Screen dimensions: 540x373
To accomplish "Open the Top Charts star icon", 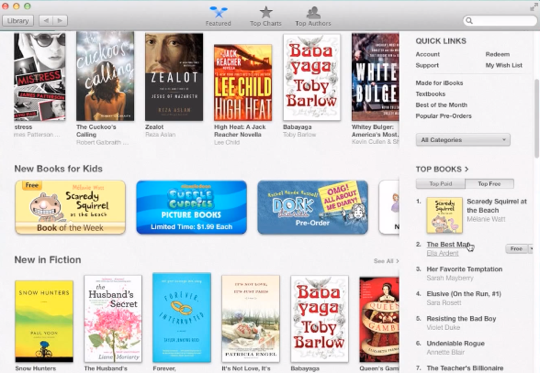I will pyautogui.click(x=266, y=12).
